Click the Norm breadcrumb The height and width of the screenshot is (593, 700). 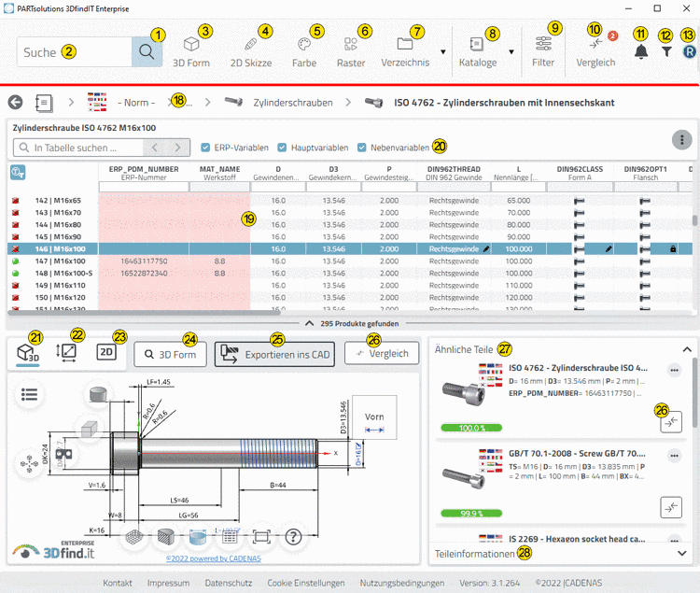(x=136, y=103)
